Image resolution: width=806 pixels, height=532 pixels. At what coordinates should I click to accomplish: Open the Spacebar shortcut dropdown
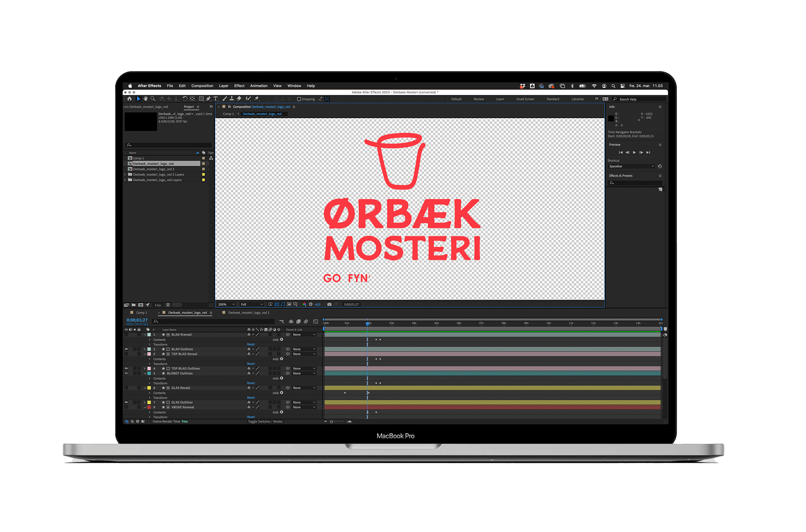point(631,166)
